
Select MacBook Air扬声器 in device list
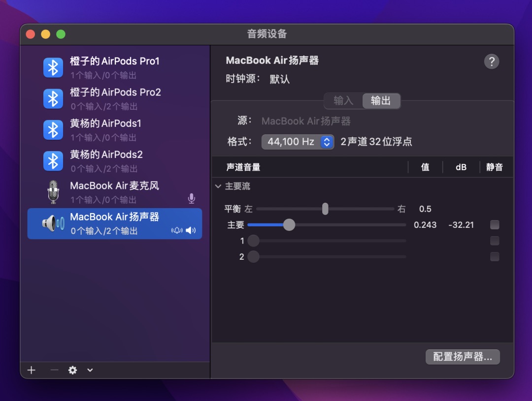pos(115,224)
